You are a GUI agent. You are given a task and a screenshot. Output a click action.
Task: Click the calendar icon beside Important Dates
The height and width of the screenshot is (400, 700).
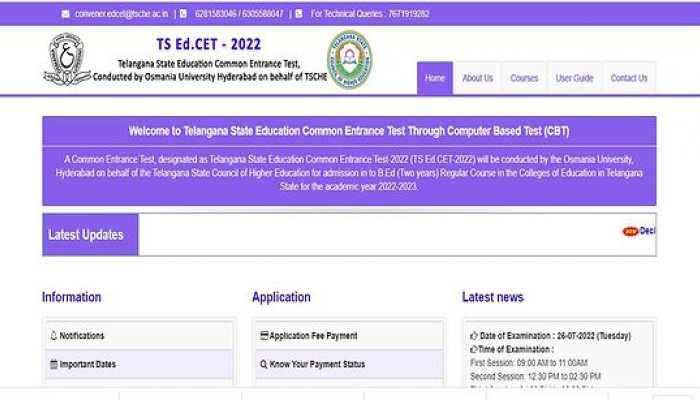point(54,364)
